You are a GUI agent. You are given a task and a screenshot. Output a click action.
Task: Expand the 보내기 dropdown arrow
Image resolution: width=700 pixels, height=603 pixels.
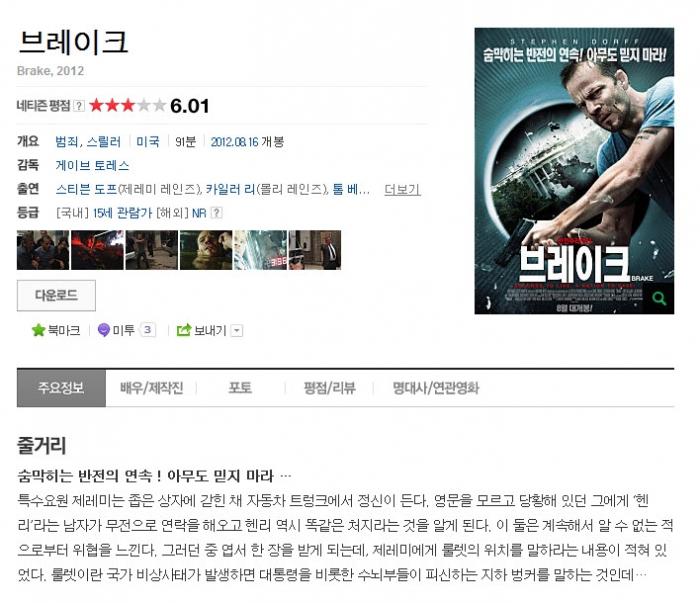[237, 331]
